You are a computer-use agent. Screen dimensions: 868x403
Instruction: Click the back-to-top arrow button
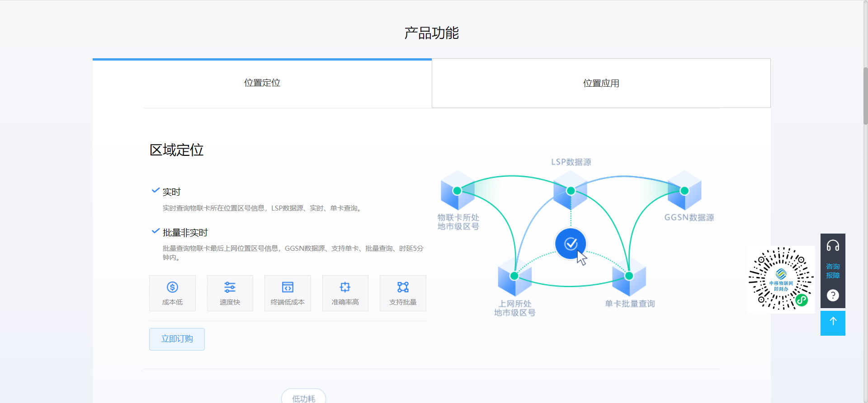click(x=833, y=323)
